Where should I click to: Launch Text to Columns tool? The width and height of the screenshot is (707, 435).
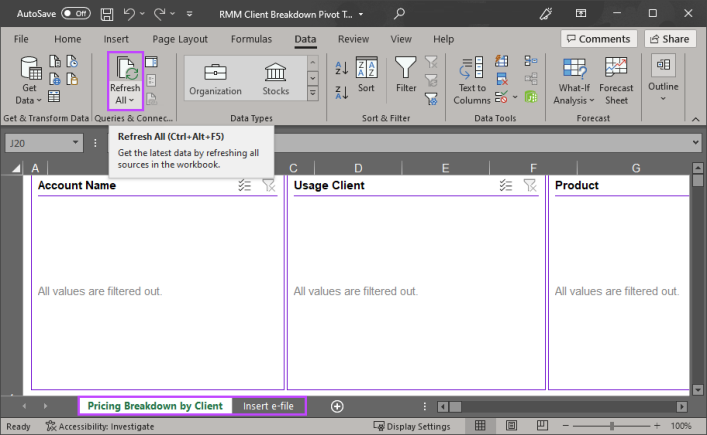pos(471,80)
